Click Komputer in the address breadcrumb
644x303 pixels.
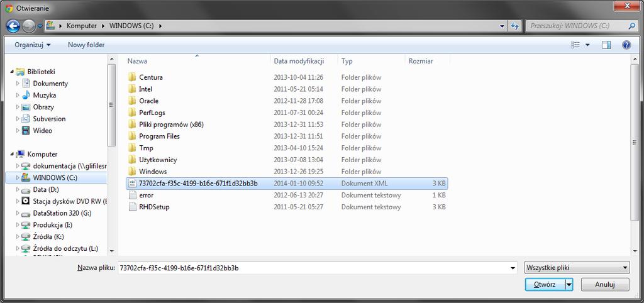pos(82,25)
